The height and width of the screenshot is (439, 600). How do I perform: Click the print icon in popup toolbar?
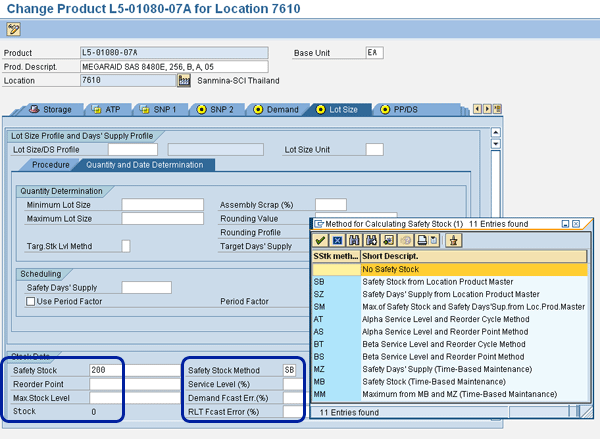[422, 240]
